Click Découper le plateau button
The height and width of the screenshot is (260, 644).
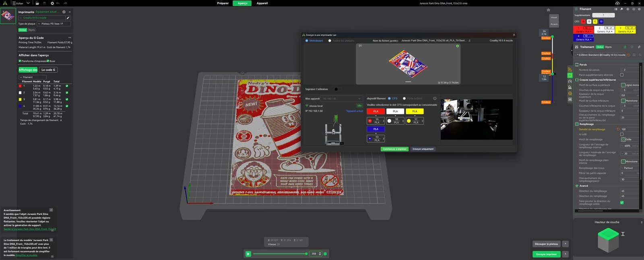pos(546,244)
